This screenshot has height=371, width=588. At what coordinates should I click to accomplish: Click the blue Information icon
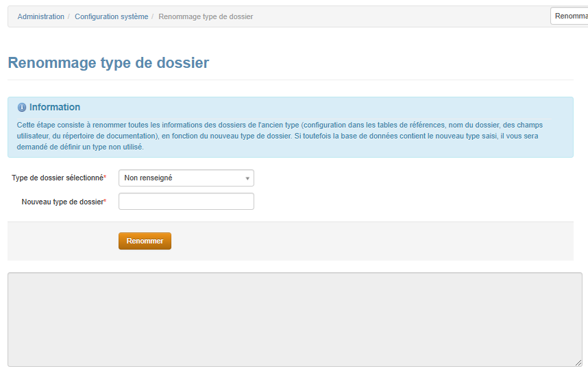coord(22,108)
